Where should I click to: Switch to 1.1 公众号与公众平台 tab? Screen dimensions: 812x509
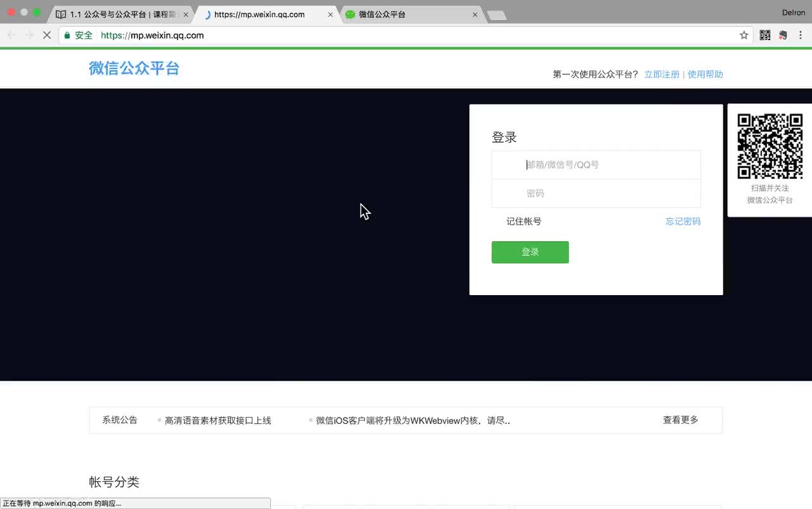(x=121, y=14)
